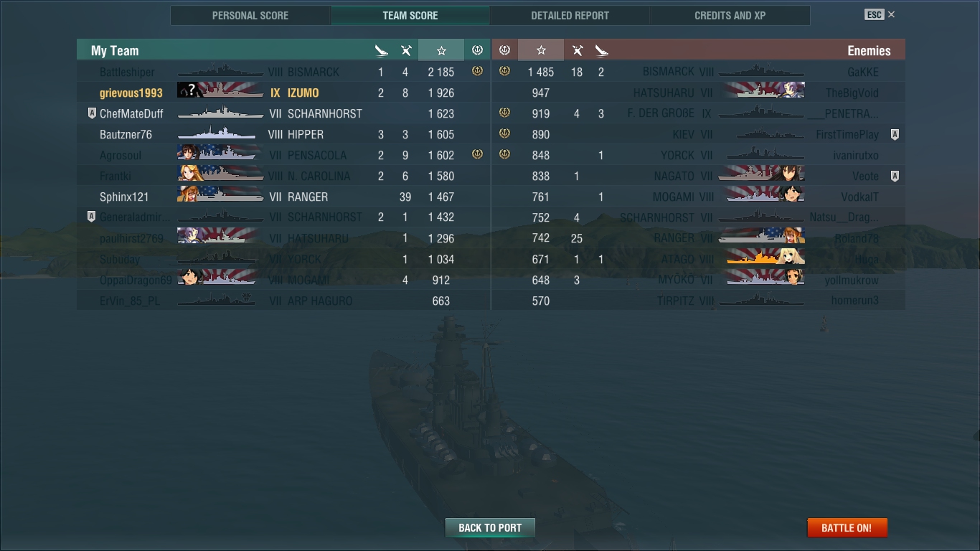Sort Enemies by star XP column
The height and width of the screenshot is (551, 980).
541,50
